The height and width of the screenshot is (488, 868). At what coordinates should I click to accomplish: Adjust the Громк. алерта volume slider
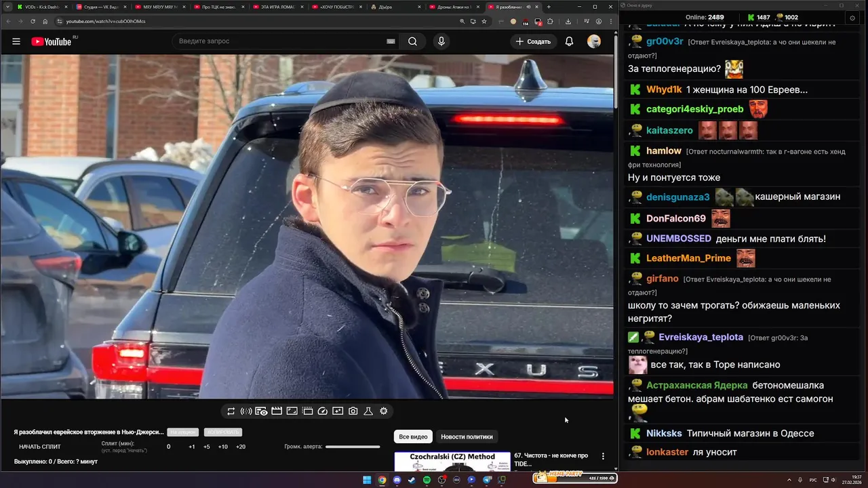click(x=353, y=447)
